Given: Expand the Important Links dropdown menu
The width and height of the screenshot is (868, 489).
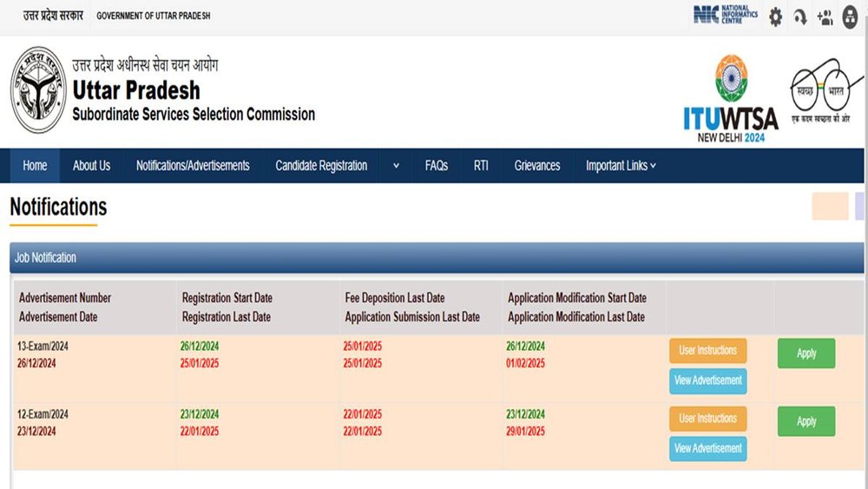Looking at the screenshot, I should 621,166.
